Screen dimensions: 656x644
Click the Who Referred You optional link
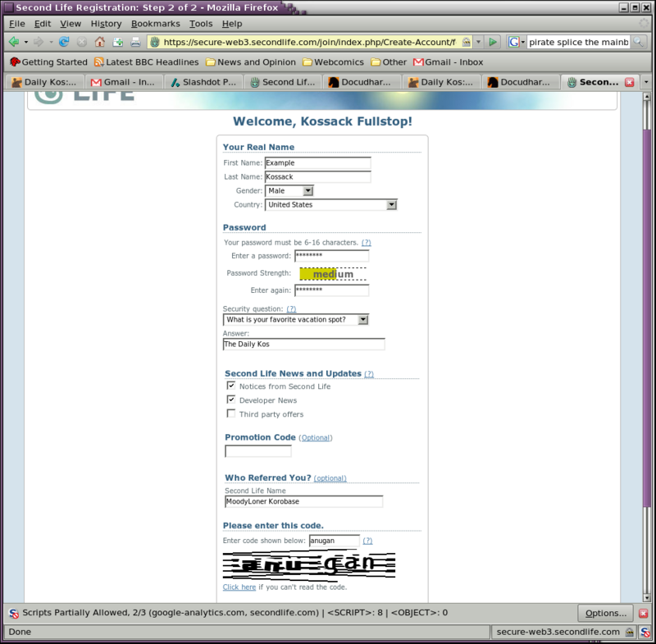pyautogui.click(x=330, y=478)
